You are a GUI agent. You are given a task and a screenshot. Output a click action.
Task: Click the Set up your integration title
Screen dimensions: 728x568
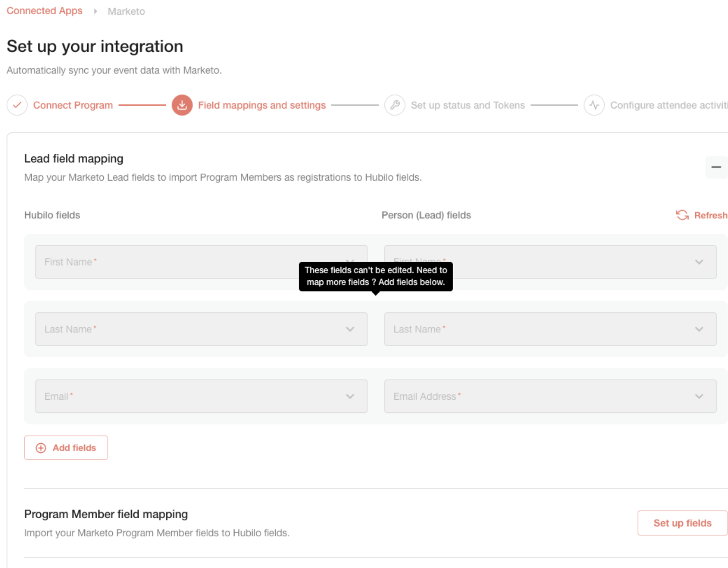pos(95,46)
